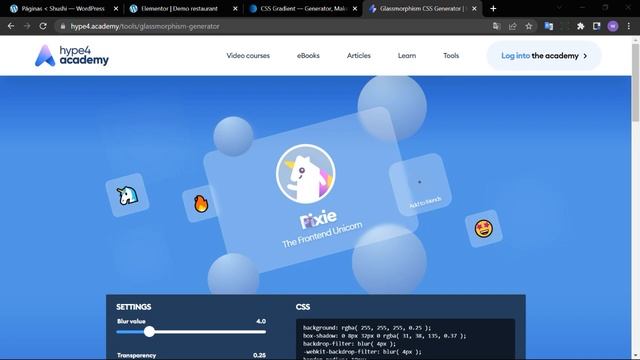Image resolution: width=640 pixels, height=360 pixels.
Task: Close the Páginas Shushi WordPress tab
Action: [x=116, y=8]
